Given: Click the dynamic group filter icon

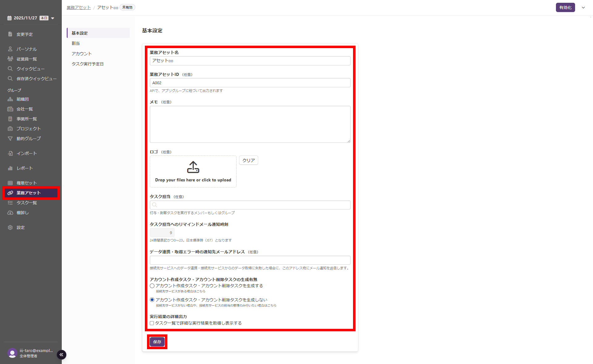Looking at the screenshot, I should (10, 139).
